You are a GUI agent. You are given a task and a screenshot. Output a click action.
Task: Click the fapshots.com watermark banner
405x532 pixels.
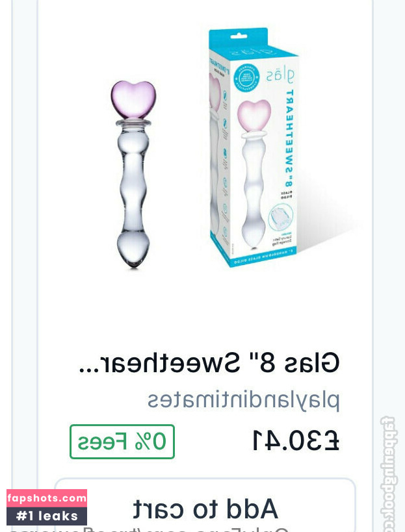(47, 498)
